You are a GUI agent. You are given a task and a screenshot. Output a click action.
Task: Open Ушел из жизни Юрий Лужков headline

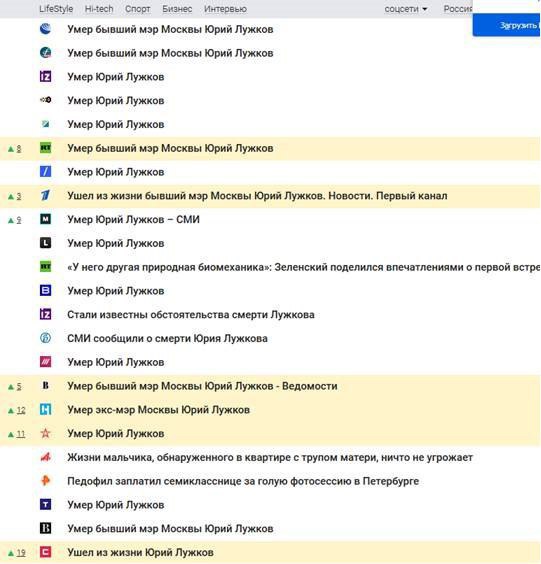140,552
